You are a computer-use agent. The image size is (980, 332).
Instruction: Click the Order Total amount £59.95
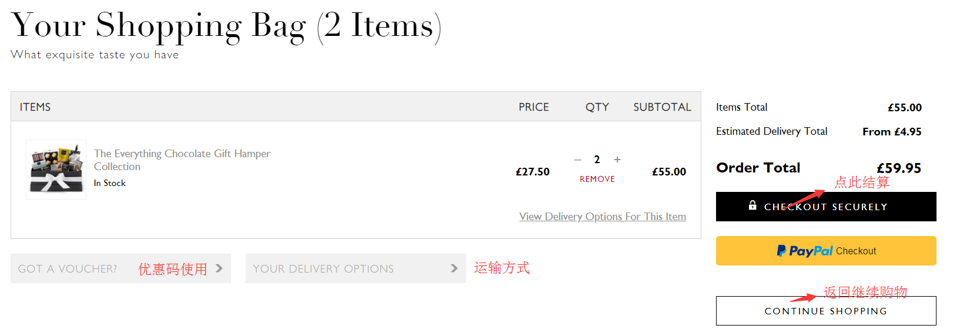click(x=899, y=168)
